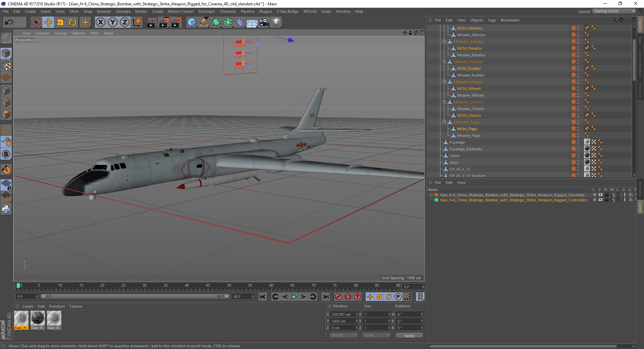Go to start of animation
Screen dimensions: 644x349
pos(263,297)
